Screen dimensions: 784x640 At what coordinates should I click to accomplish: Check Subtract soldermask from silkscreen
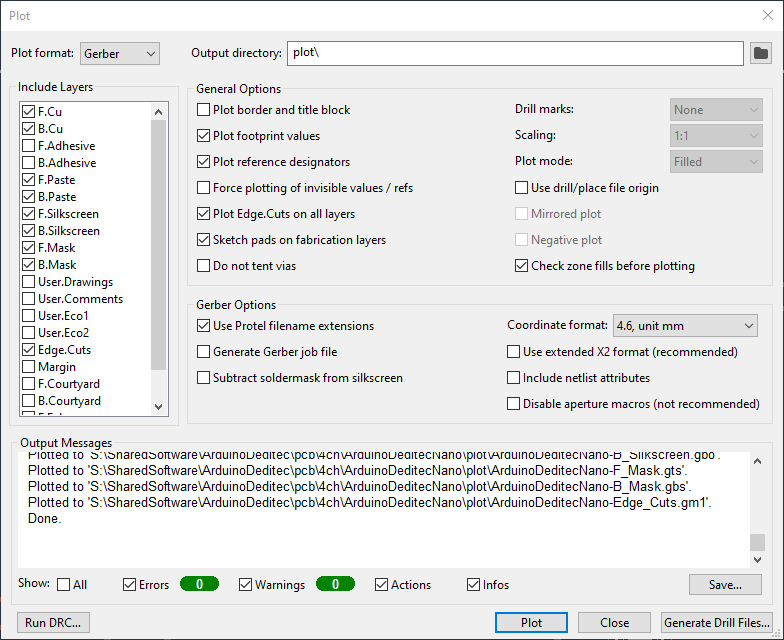(205, 378)
